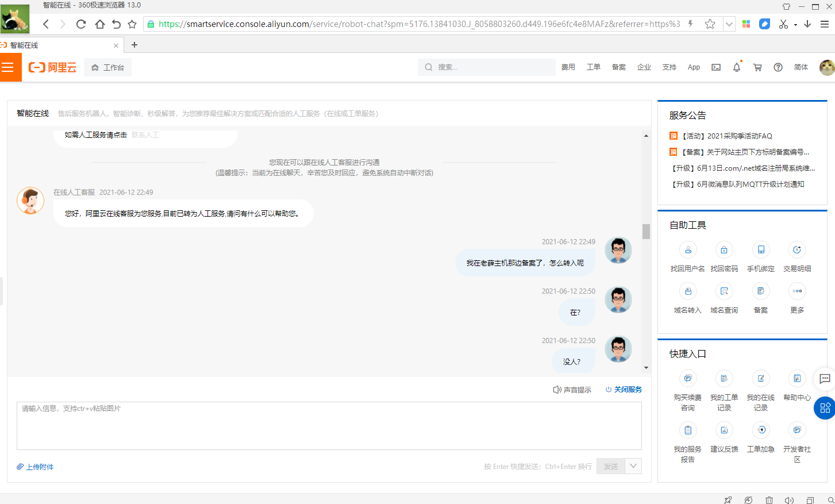
Task: Toggle the orange hamburger navigation menu
Action: point(8,67)
